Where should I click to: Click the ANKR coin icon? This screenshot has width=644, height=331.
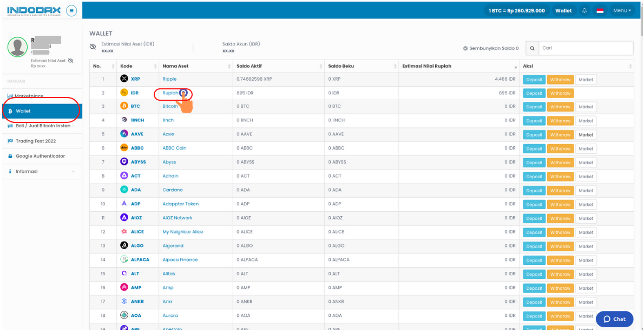click(124, 301)
